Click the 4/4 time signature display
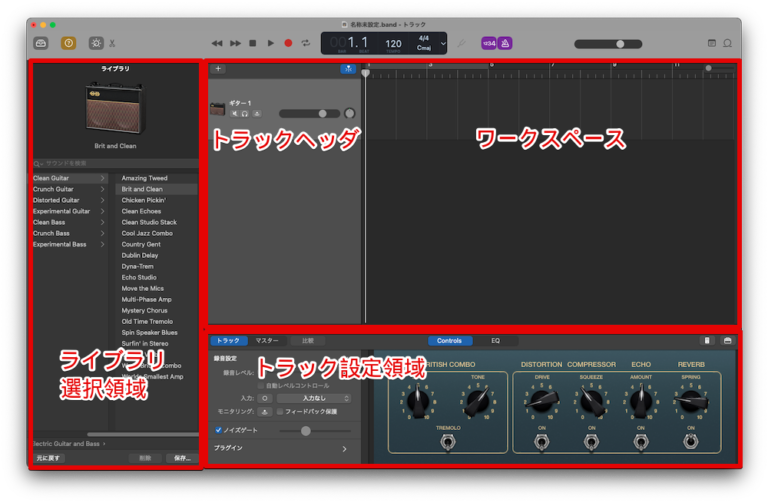This screenshot has width=768, height=503. (x=424, y=38)
